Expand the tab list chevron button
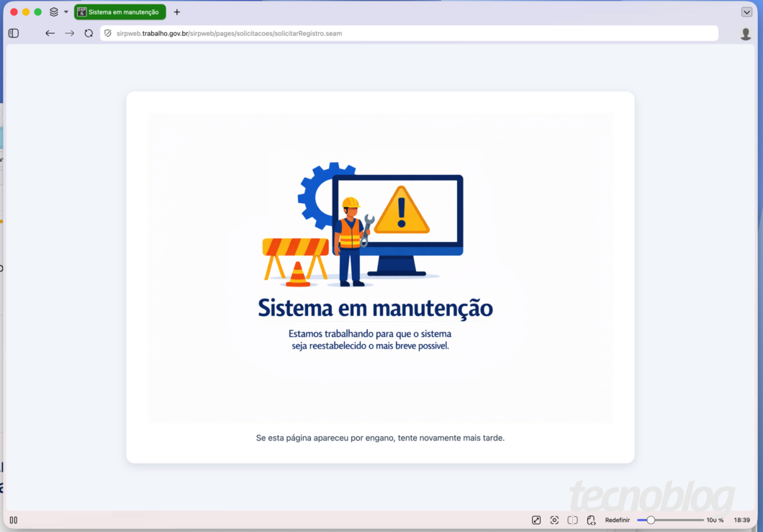Screen dimensions: 763x532 tap(746, 12)
